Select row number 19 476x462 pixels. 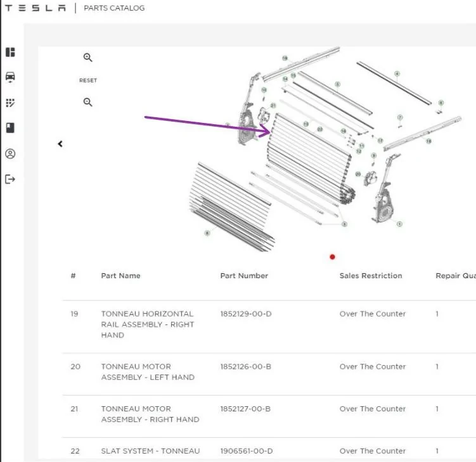pos(74,314)
